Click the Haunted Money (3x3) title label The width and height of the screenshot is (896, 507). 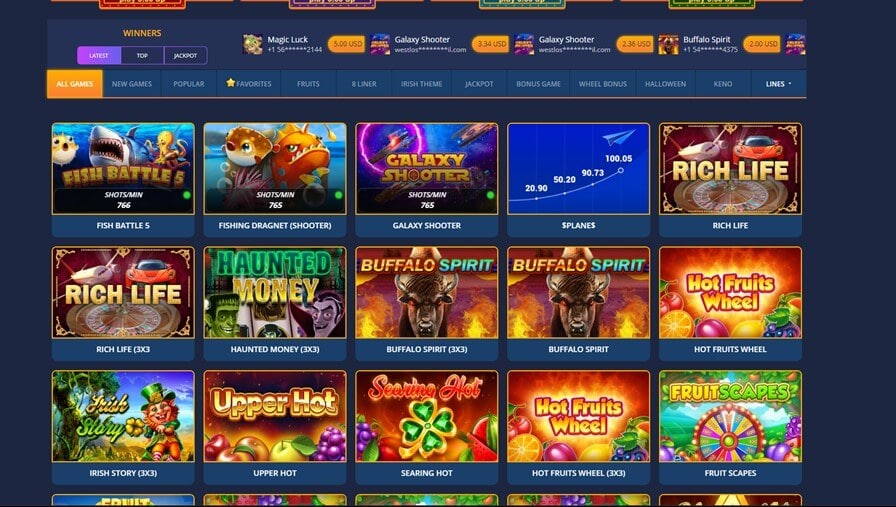(x=275, y=349)
